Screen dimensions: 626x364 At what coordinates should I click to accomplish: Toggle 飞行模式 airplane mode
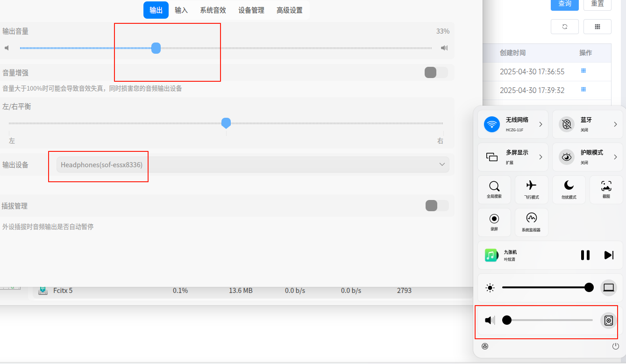point(532,189)
